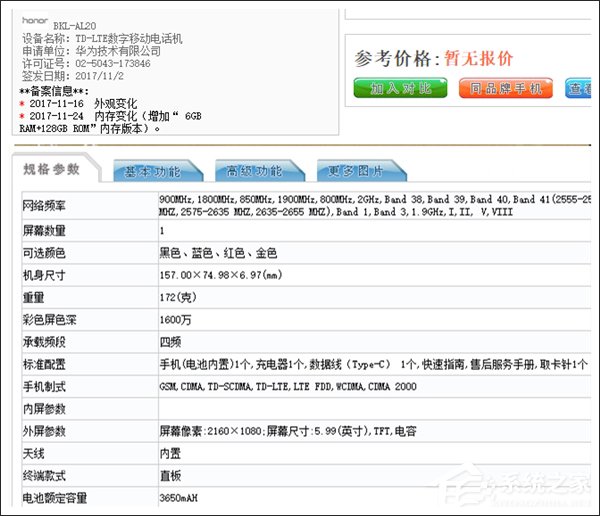
Task: Click the GSM,CDMA,TD-SCDMA network modes value
Action: click(288, 387)
